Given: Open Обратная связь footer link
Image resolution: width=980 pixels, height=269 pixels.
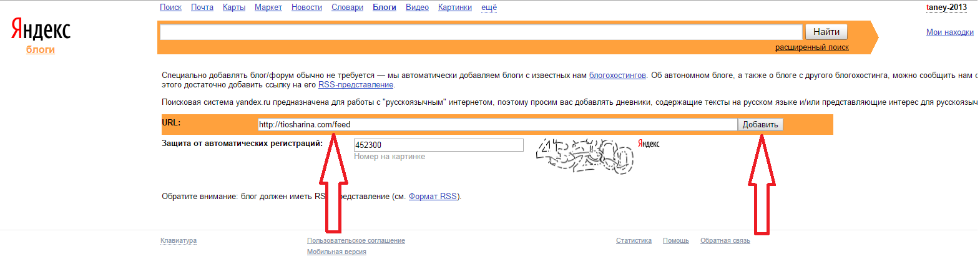Looking at the screenshot, I should coord(725,240).
